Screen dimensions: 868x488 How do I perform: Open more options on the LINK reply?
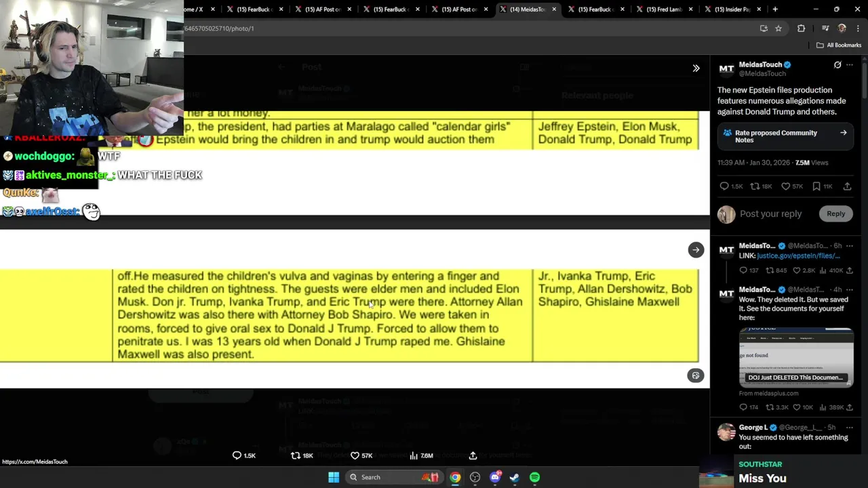(850, 246)
